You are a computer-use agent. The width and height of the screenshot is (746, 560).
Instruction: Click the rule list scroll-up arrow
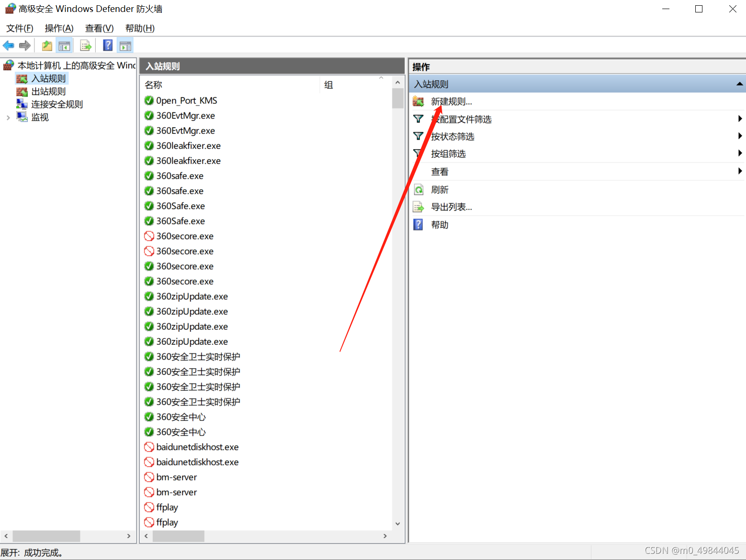click(x=398, y=82)
